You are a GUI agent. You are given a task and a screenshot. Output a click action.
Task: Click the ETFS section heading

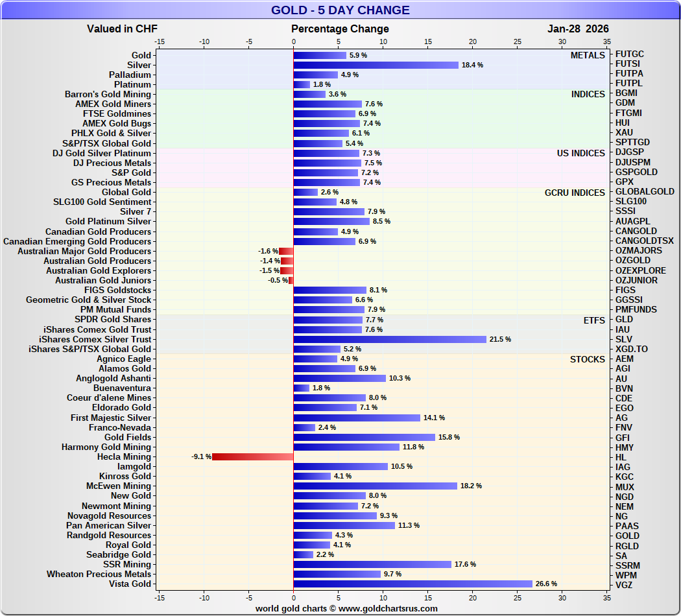(593, 320)
